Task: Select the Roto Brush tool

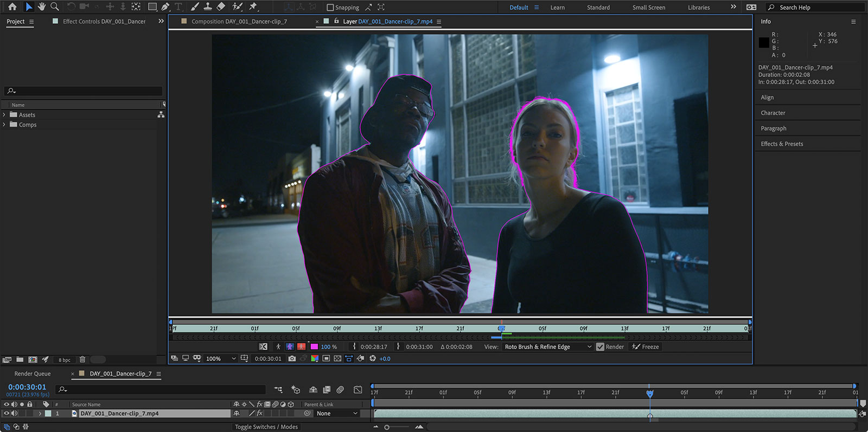Action: pyautogui.click(x=237, y=7)
